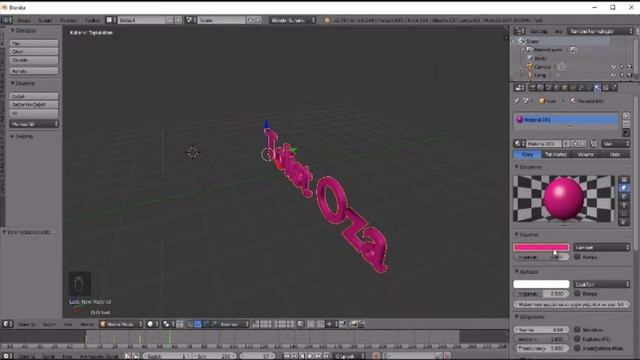The height and width of the screenshot is (360, 640).
Task: Toggle Lamp renderability camera icon in outliner
Action: tap(630, 75)
